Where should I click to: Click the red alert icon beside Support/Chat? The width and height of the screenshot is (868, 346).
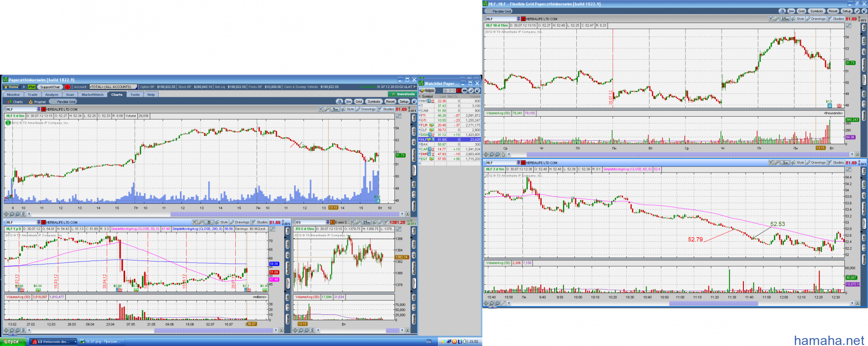(68, 87)
